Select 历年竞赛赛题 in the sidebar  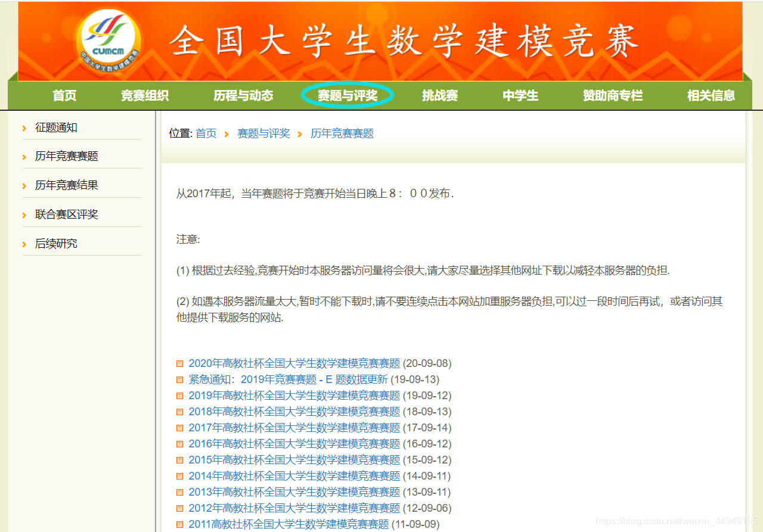point(67,156)
